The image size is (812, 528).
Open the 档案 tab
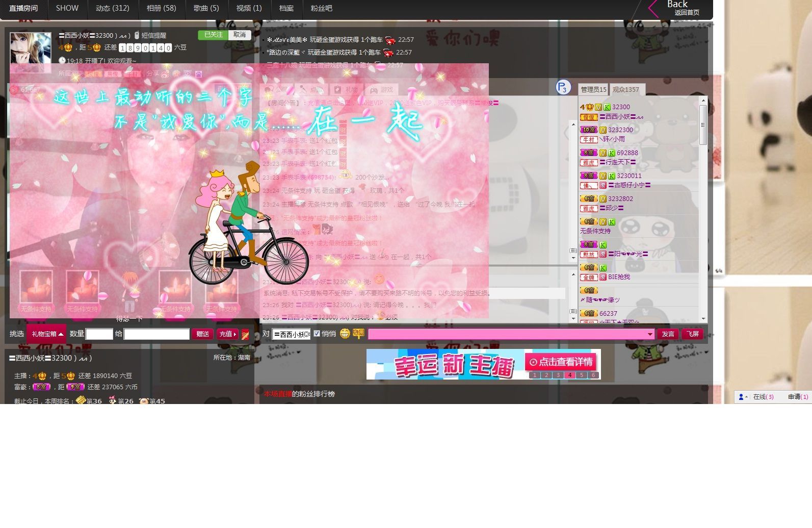point(286,8)
